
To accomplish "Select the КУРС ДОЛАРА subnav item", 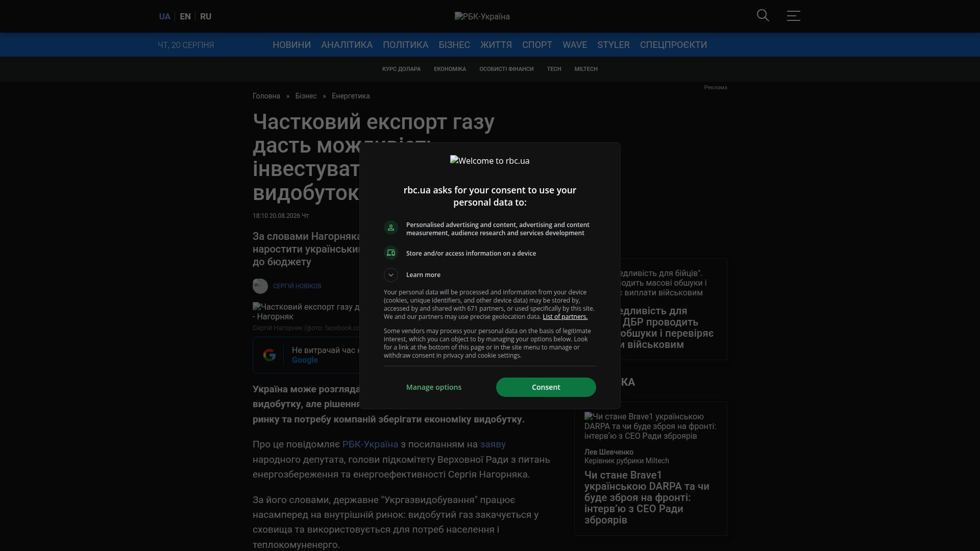I will [401, 69].
